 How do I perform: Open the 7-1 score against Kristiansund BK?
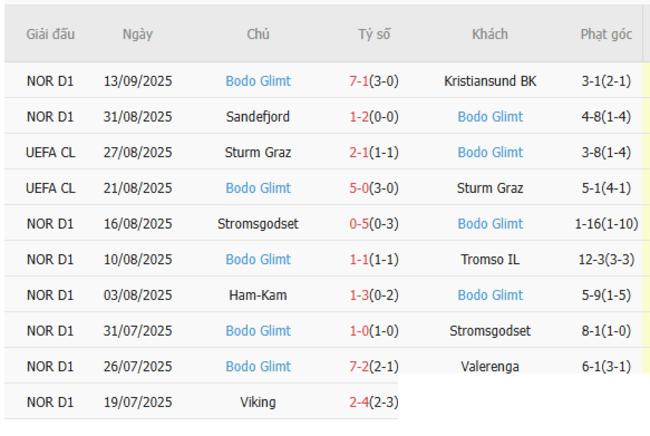[359, 81]
